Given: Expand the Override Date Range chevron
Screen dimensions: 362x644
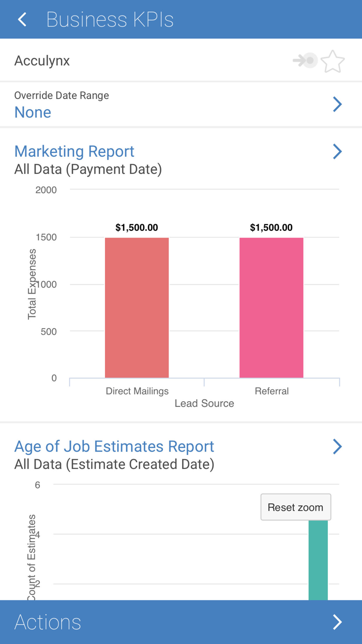Looking at the screenshot, I should (337, 104).
